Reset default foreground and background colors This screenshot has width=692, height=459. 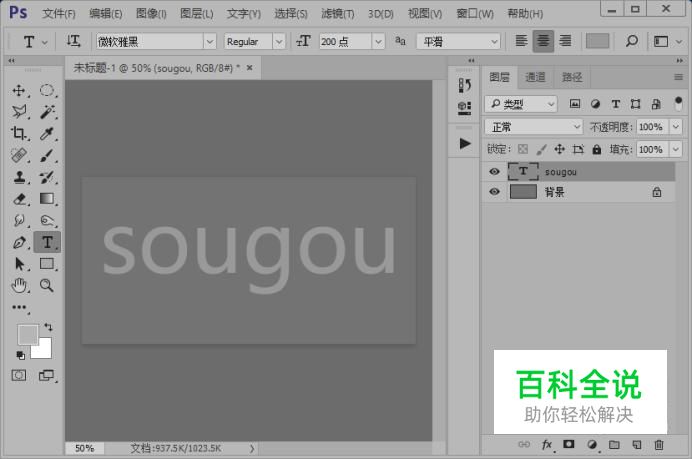pos(20,355)
